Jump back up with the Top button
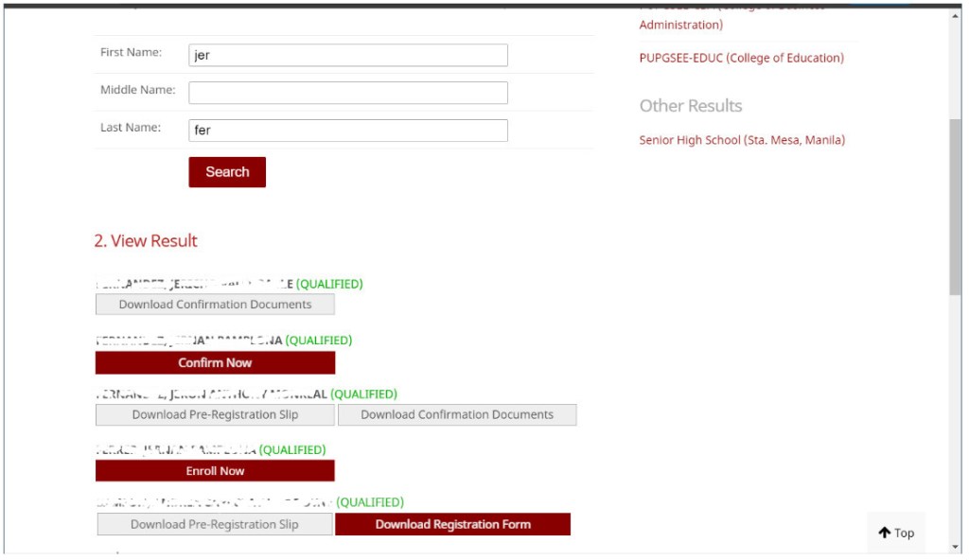The height and width of the screenshot is (560, 969). click(896, 533)
